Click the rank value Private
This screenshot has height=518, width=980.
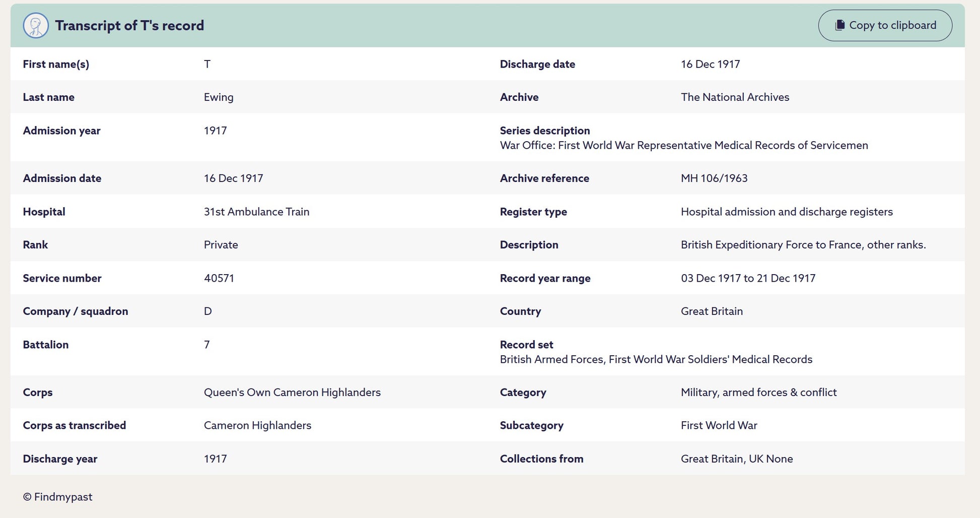221,245
